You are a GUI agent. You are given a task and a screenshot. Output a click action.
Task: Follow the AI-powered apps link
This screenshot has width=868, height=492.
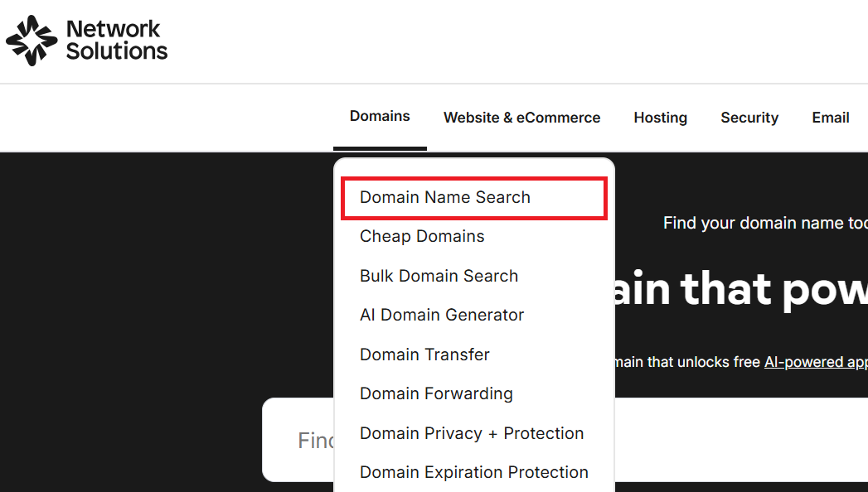coord(816,362)
